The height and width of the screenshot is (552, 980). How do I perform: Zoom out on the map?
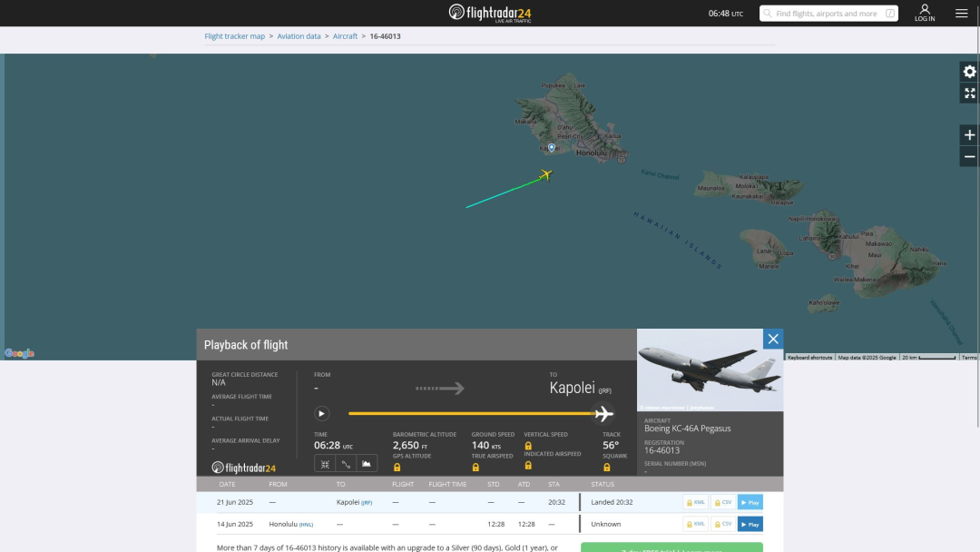969,157
